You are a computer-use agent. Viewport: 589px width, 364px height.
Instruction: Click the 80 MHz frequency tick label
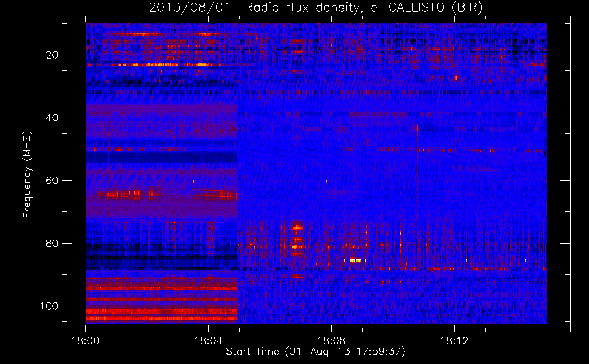point(52,243)
